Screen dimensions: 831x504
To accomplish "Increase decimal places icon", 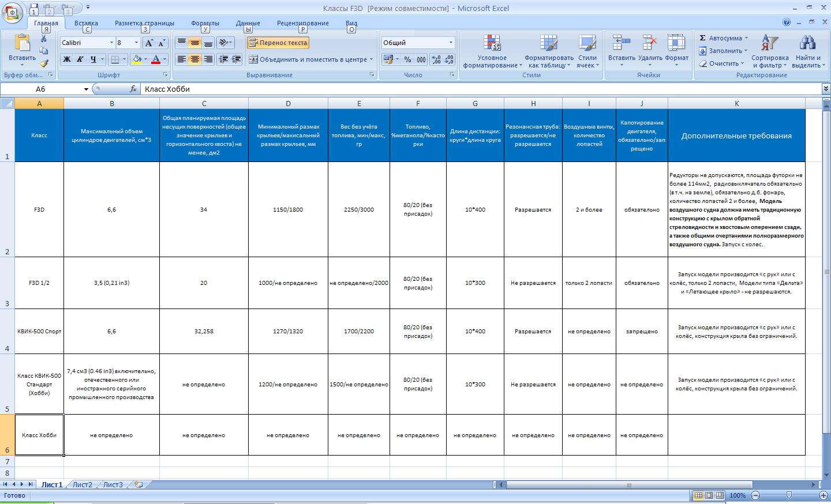I will [436, 59].
